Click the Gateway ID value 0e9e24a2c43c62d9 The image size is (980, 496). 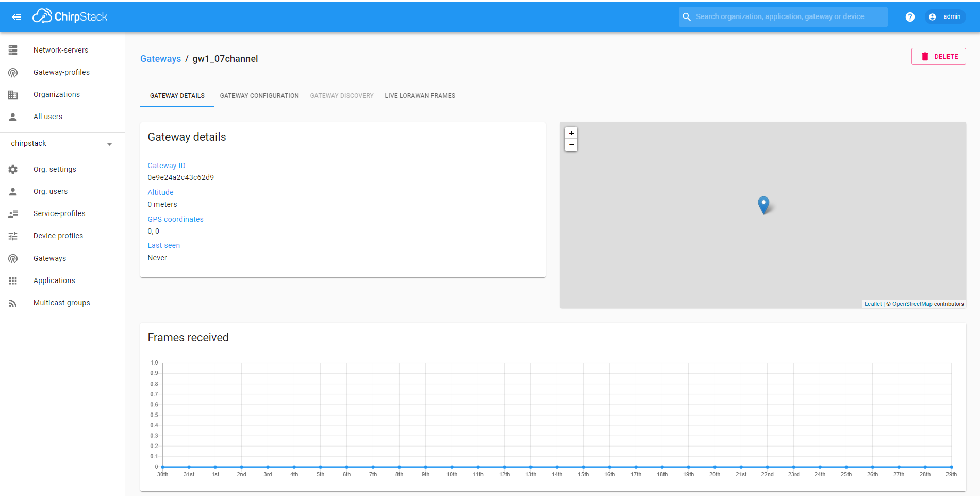point(181,177)
